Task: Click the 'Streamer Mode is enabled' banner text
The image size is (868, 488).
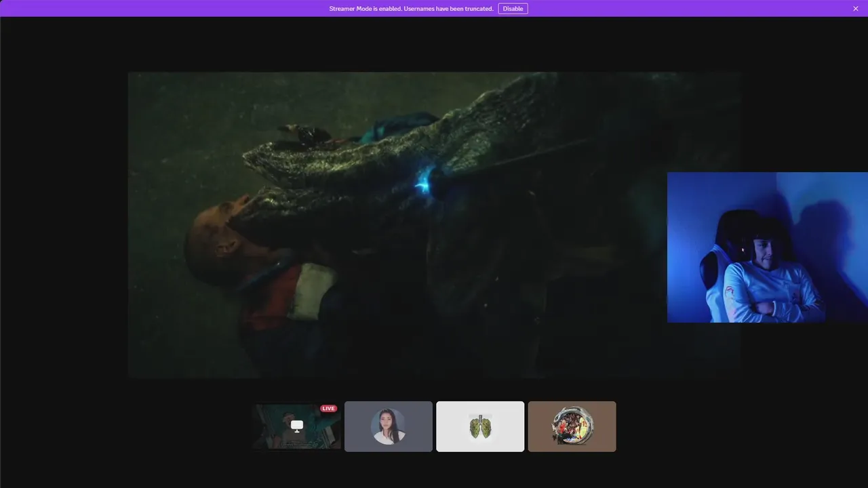Action: [x=411, y=9]
